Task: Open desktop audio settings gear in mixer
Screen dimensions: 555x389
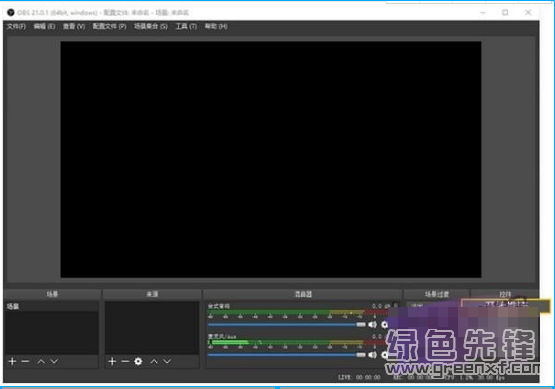Action: [x=385, y=324]
